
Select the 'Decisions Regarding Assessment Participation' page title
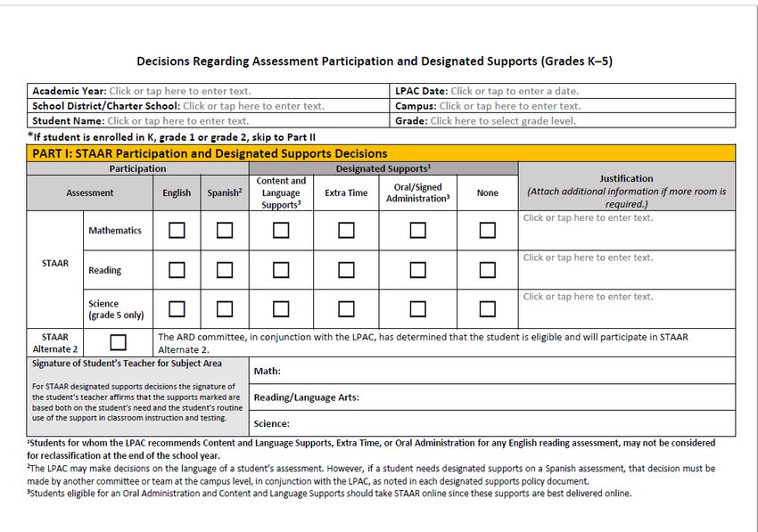click(375, 61)
